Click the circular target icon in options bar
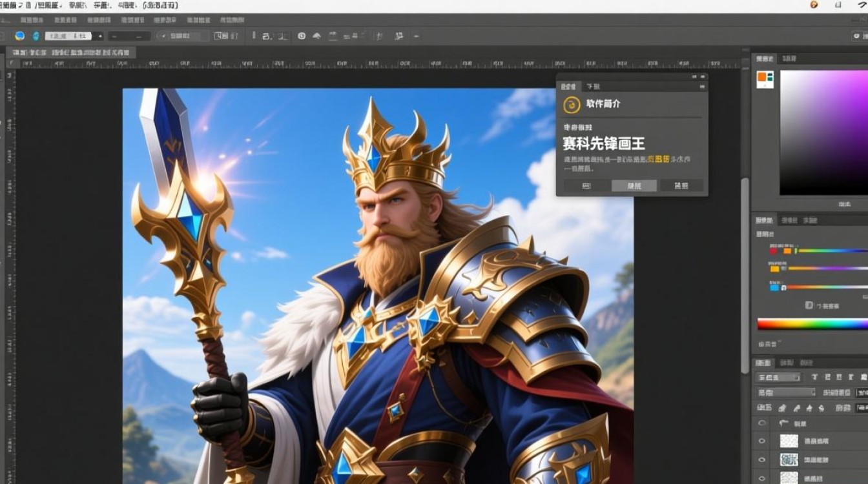868x484 pixels. [301, 36]
